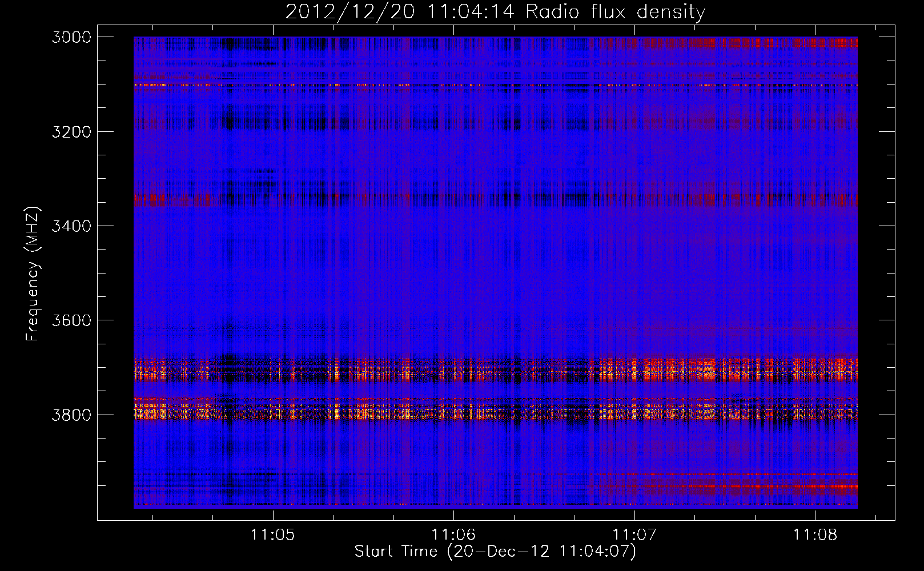The width and height of the screenshot is (924, 571).
Task: Click the '3000' frequency axis label
Action: tap(71, 37)
